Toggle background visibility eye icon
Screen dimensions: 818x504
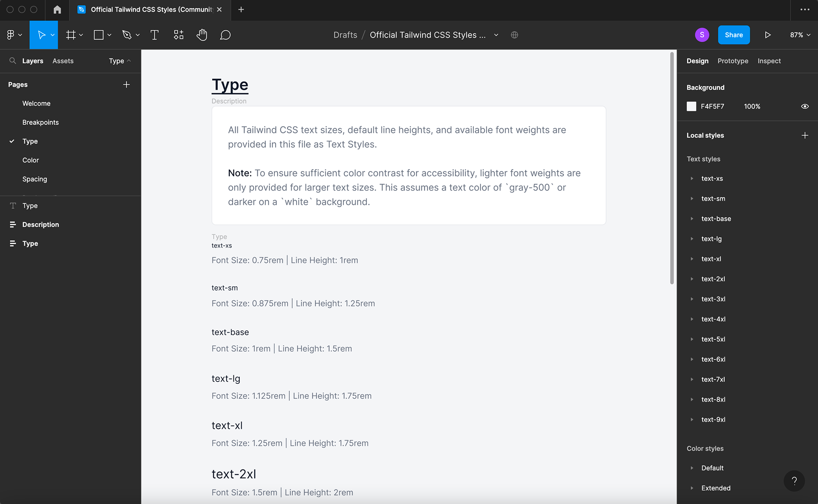coord(805,107)
